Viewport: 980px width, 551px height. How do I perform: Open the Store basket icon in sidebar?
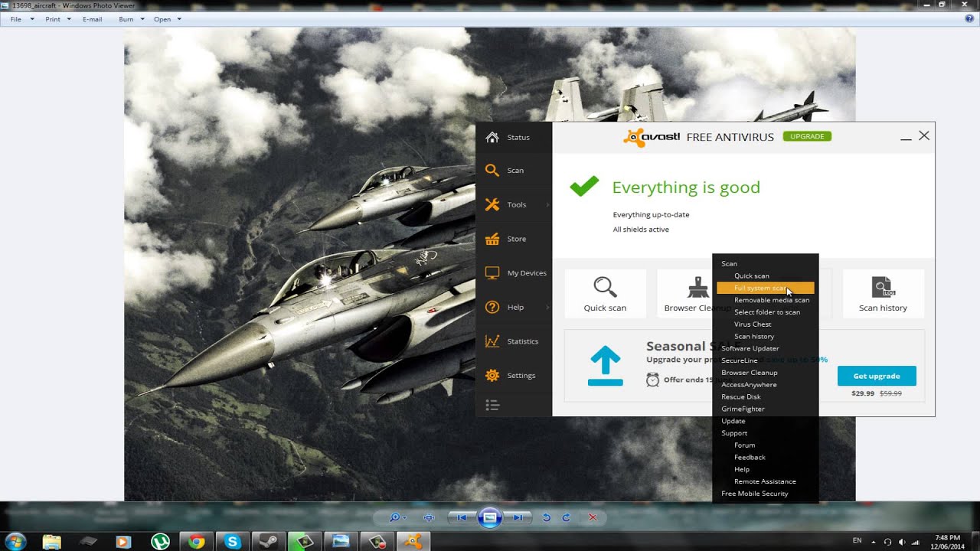pos(492,238)
